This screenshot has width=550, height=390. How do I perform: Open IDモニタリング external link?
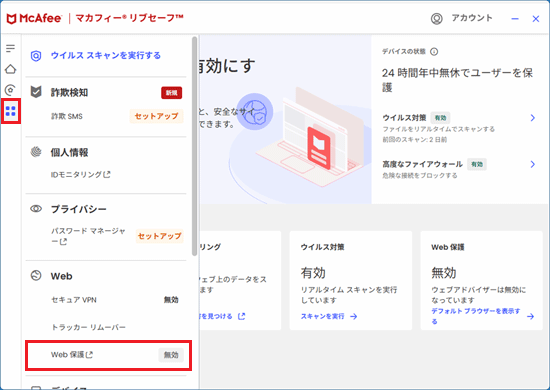[81, 174]
